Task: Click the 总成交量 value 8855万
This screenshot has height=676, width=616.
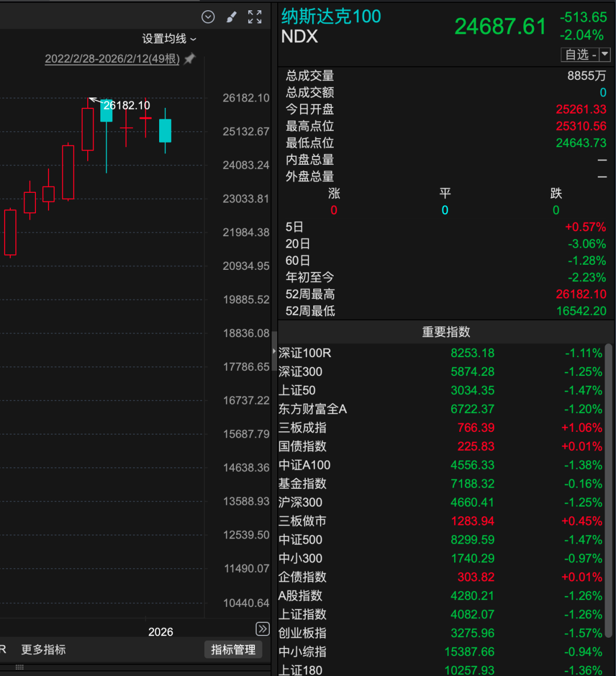Action: 587,76
